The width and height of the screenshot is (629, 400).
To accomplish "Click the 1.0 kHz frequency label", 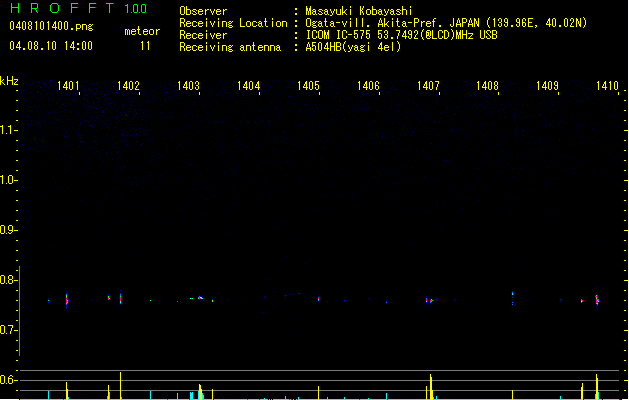I will pyautogui.click(x=8, y=180).
